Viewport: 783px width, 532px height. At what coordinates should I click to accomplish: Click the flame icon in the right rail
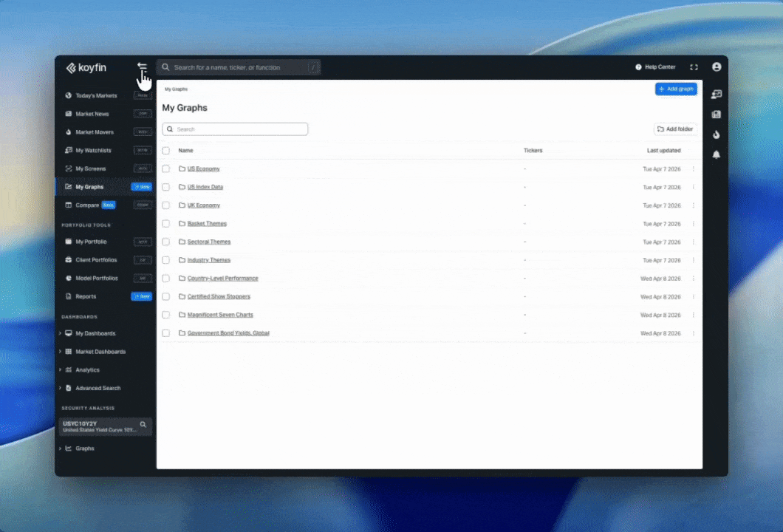point(716,134)
